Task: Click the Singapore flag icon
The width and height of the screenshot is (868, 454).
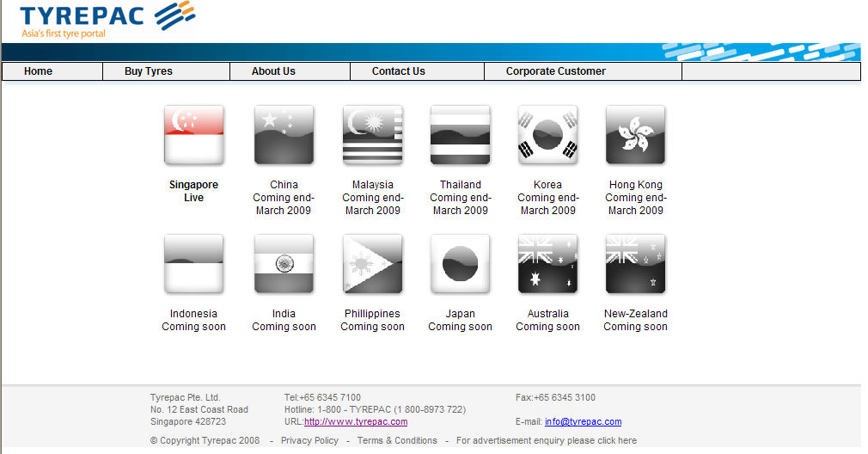Action: click(x=193, y=135)
